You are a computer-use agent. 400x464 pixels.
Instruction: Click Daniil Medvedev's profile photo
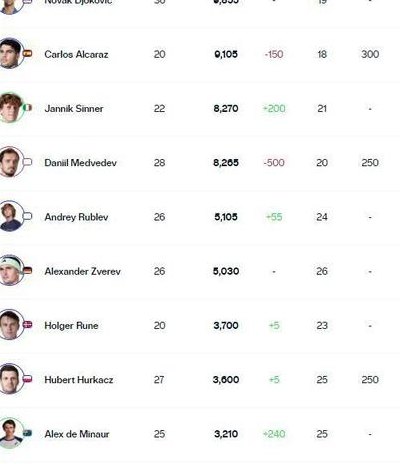(11, 162)
